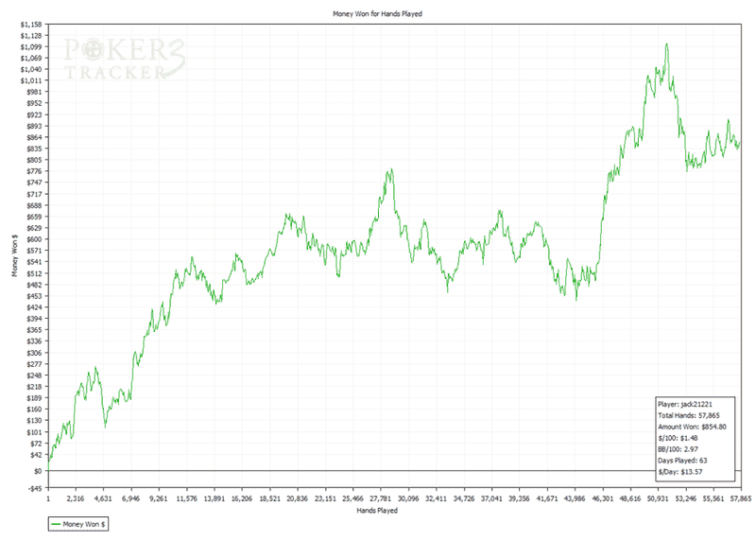
Task: Click the '2,316' x-axis tick label
Action: pos(76,498)
